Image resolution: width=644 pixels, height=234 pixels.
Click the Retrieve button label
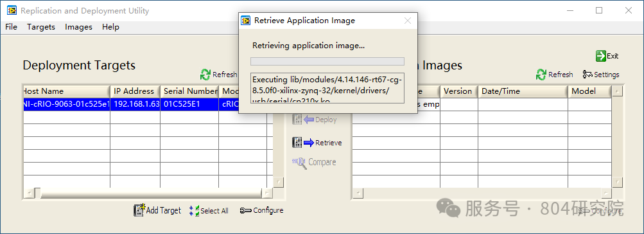click(329, 143)
